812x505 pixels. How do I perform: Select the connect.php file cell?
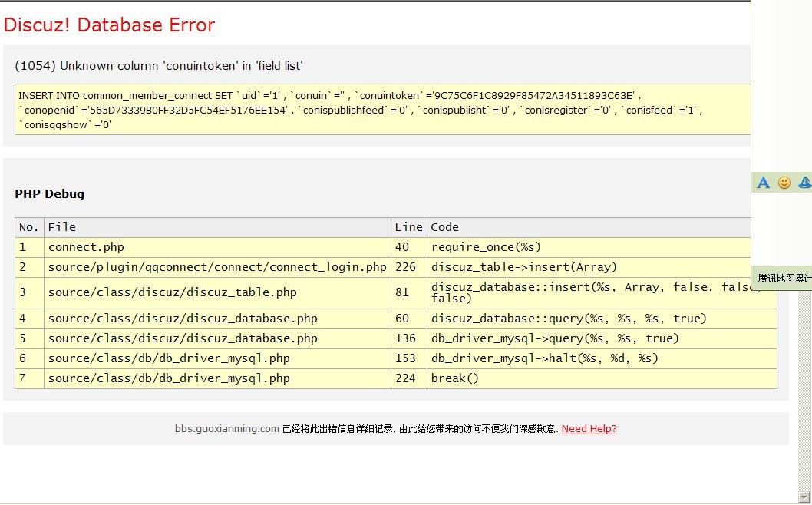(86, 247)
